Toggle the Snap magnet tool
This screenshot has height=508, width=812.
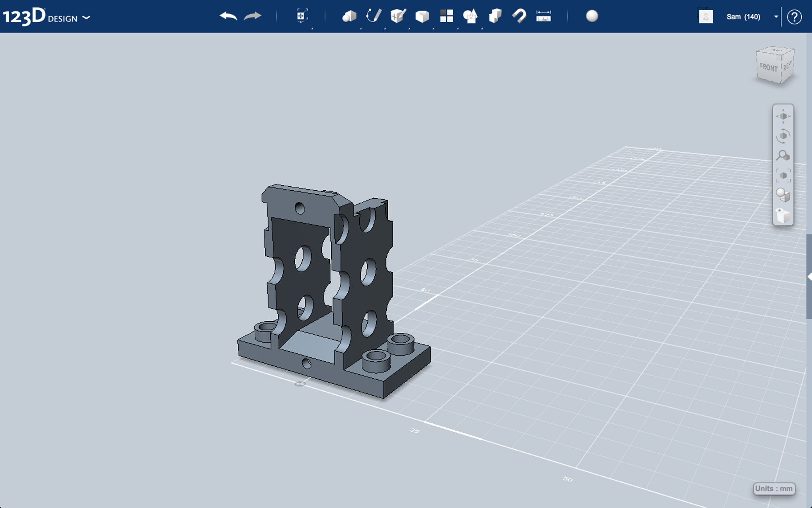519,16
